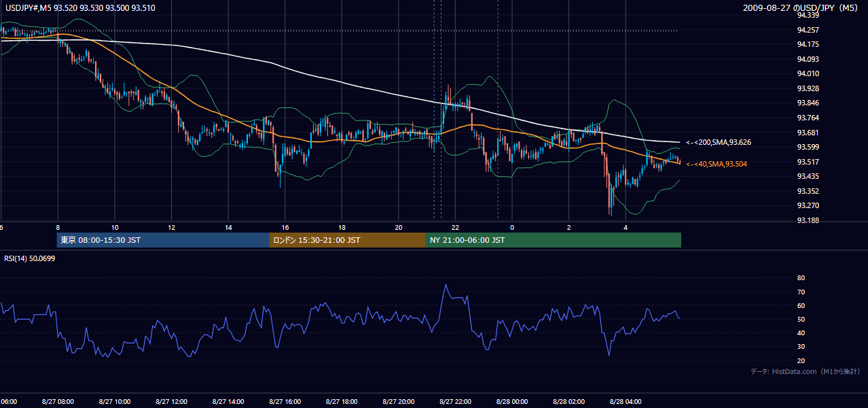Click price axis value 93.188

808,220
